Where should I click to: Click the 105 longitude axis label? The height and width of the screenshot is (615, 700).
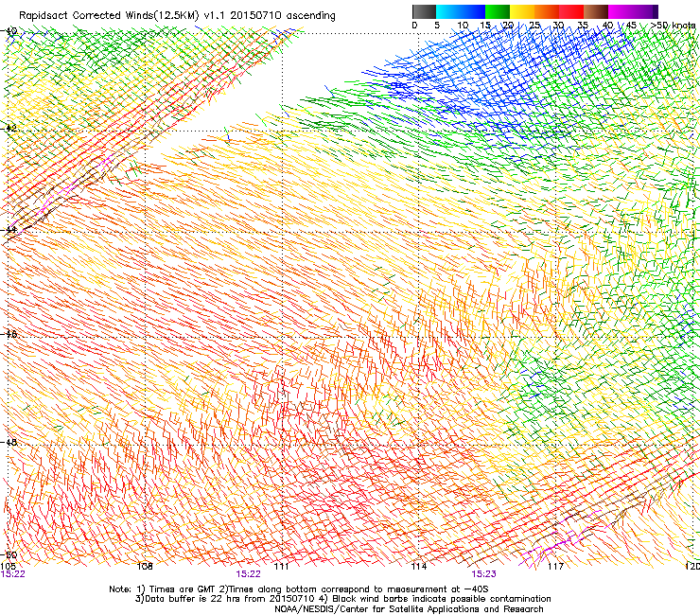coord(8,566)
